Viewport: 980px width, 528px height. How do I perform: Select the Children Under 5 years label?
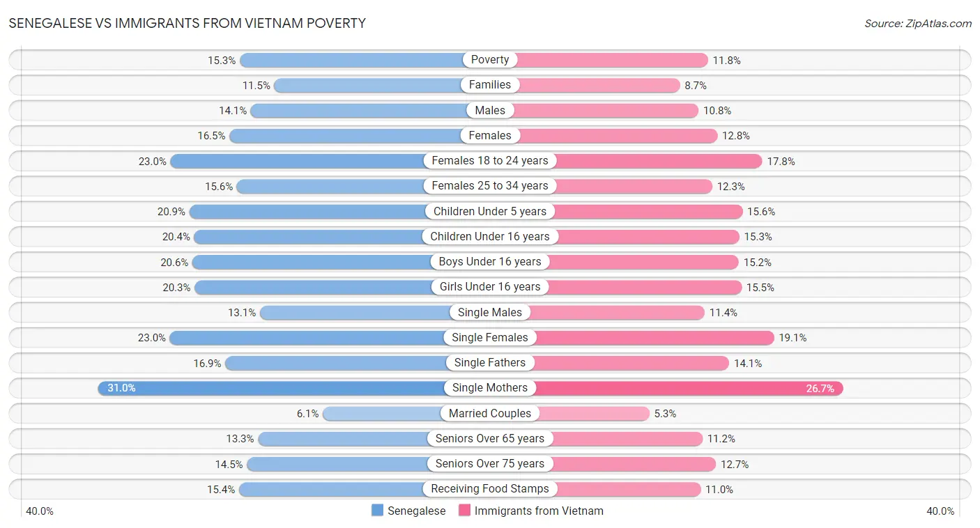490,211
